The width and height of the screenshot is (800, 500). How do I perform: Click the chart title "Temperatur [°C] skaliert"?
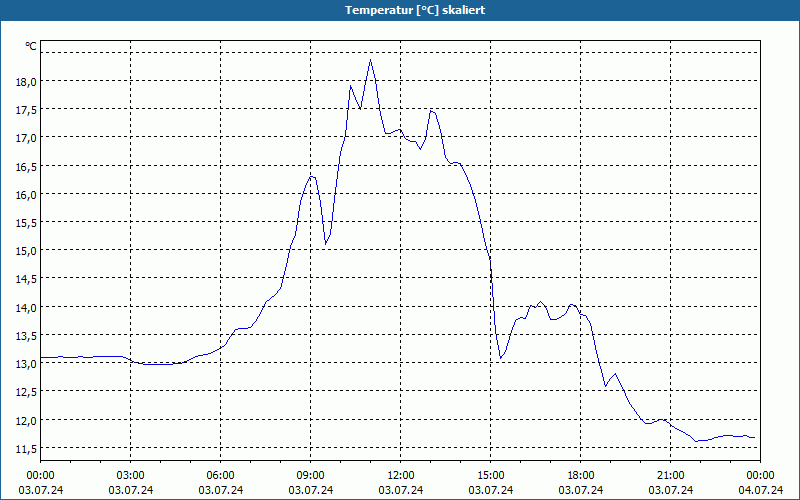pyautogui.click(x=415, y=10)
